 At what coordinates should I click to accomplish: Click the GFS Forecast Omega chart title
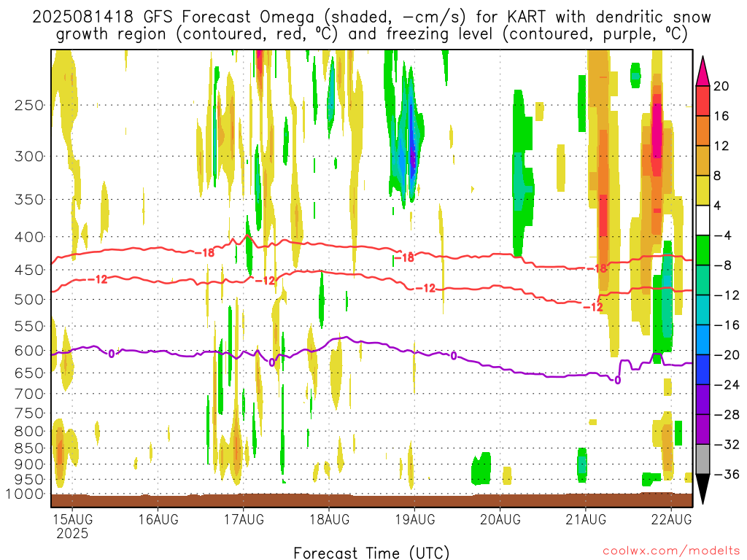(x=371, y=26)
